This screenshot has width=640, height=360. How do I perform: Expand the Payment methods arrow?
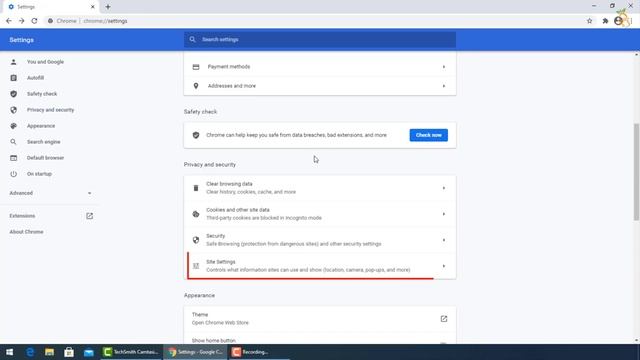pos(444,67)
